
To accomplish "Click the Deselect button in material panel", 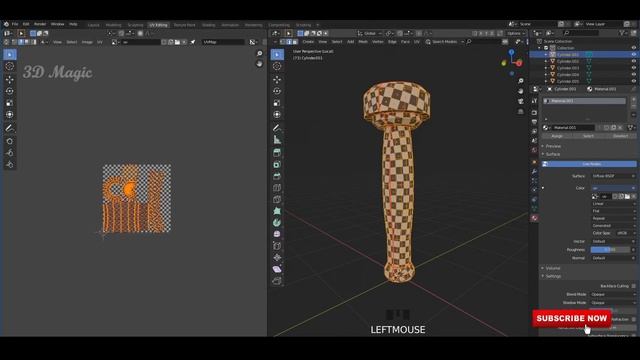I will pos(620,136).
